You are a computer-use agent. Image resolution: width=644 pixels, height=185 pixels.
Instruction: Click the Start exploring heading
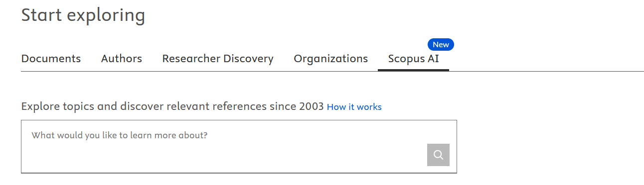coord(83,15)
